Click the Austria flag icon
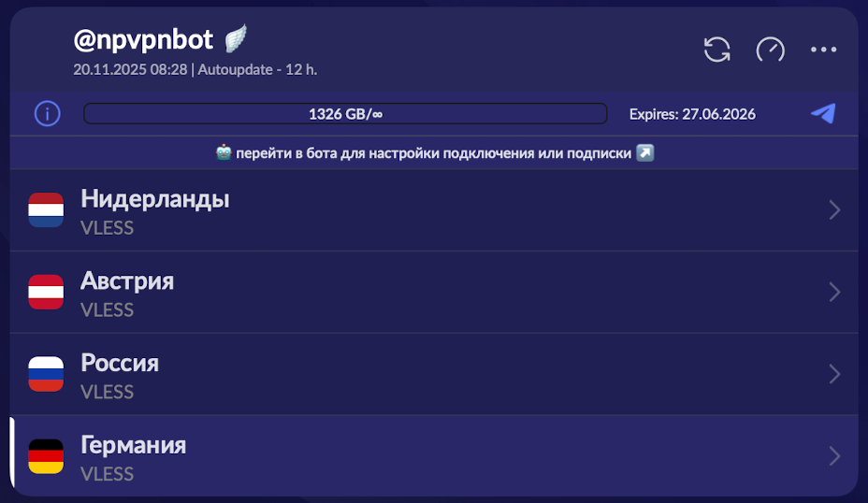Viewport: 868px width, 503px height. [x=46, y=293]
